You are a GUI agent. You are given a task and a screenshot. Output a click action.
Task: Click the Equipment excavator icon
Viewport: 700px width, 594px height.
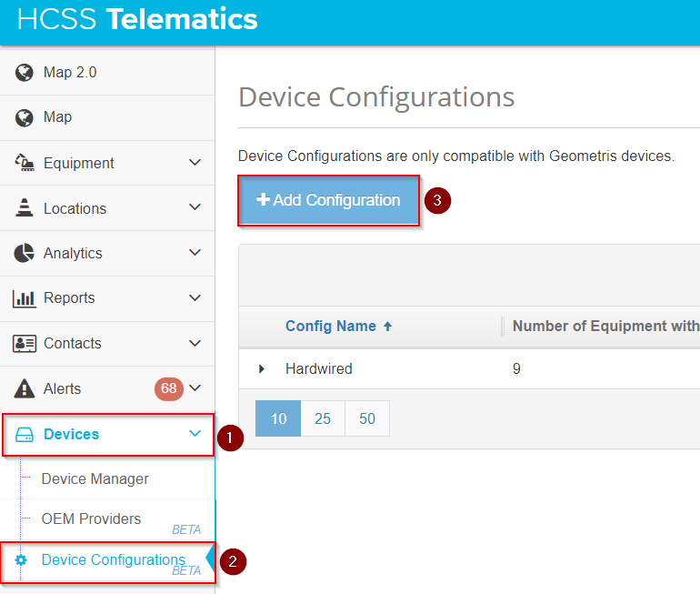pos(25,163)
